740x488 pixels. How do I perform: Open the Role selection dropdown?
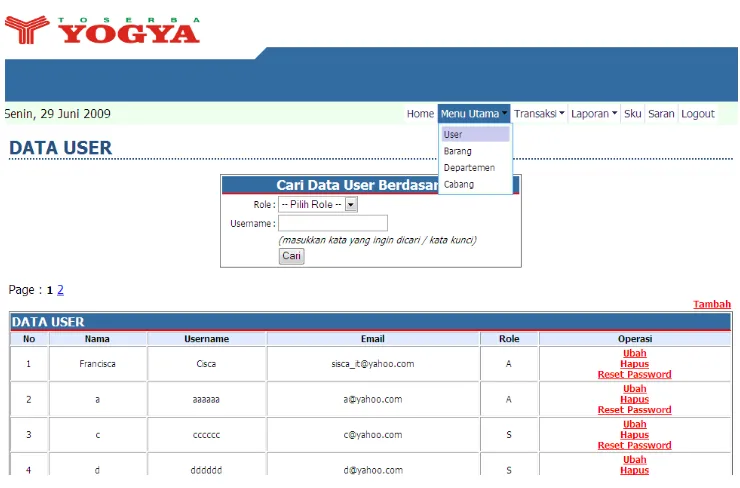point(318,204)
